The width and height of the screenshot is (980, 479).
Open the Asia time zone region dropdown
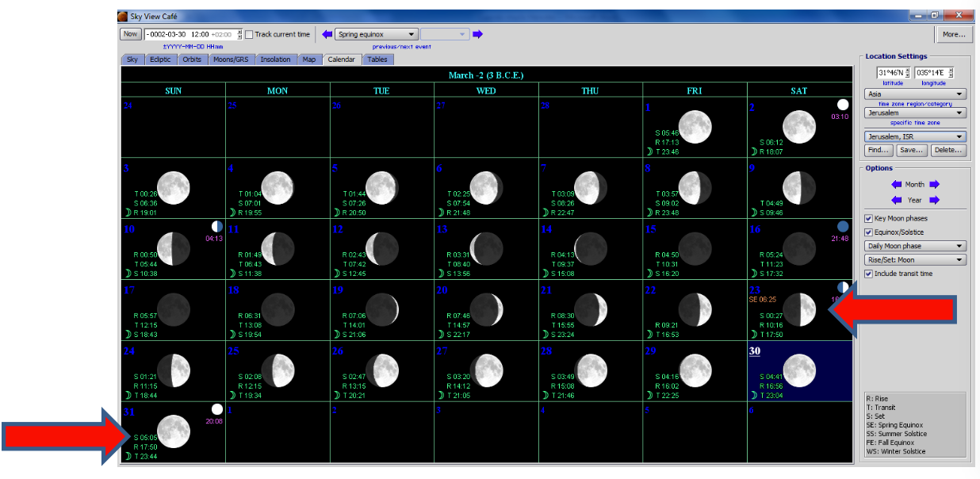(x=915, y=94)
